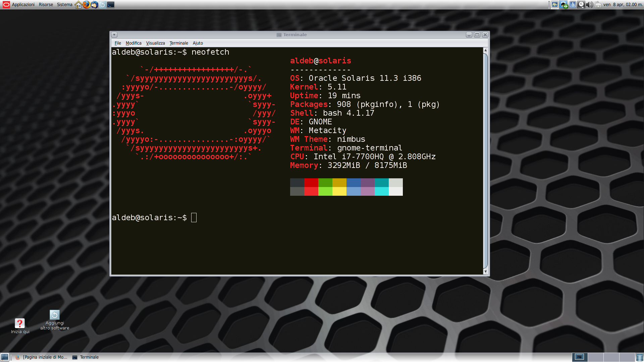Close the Terminale window
Image resolution: width=644 pixels, height=362 pixels.
(485, 35)
